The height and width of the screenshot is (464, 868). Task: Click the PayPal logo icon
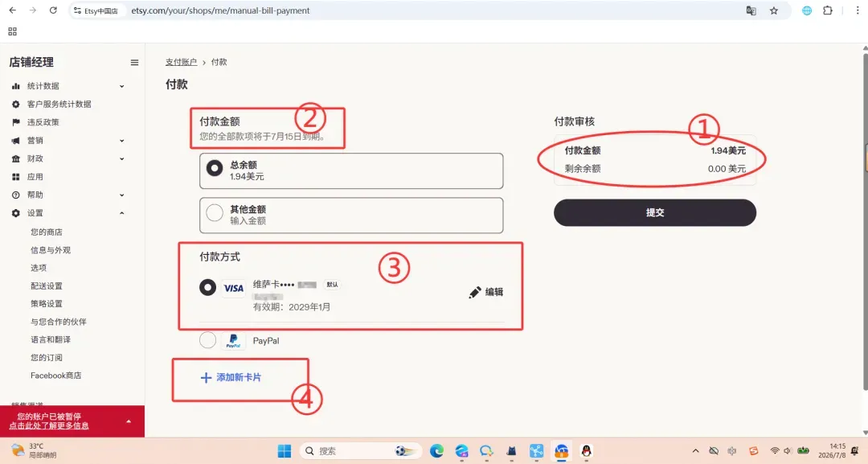click(234, 340)
